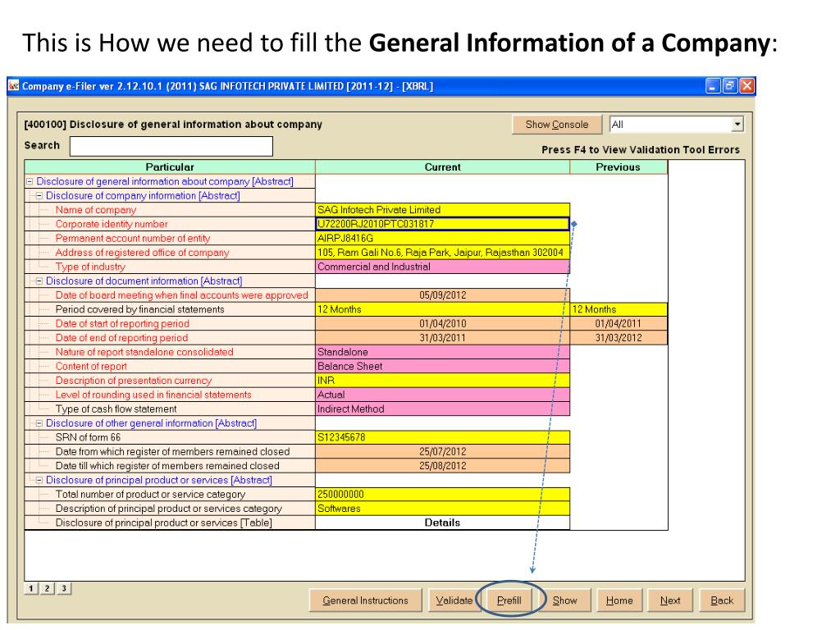Select 'Type of industry' tree row

(170, 267)
